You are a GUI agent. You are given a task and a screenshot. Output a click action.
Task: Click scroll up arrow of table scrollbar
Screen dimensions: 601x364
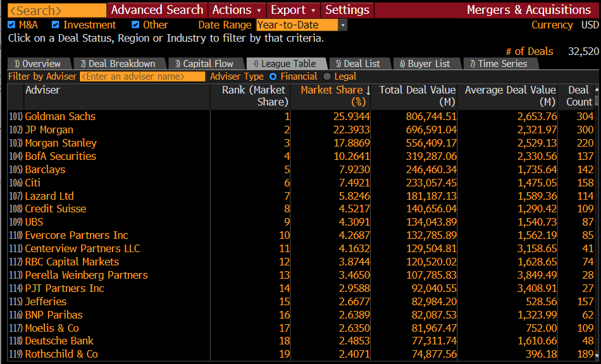coord(597,89)
